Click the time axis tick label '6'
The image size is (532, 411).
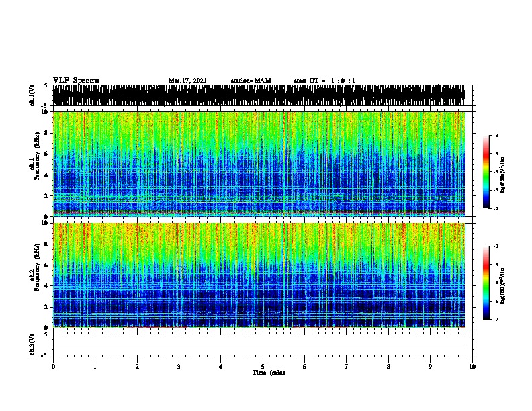[305, 367]
